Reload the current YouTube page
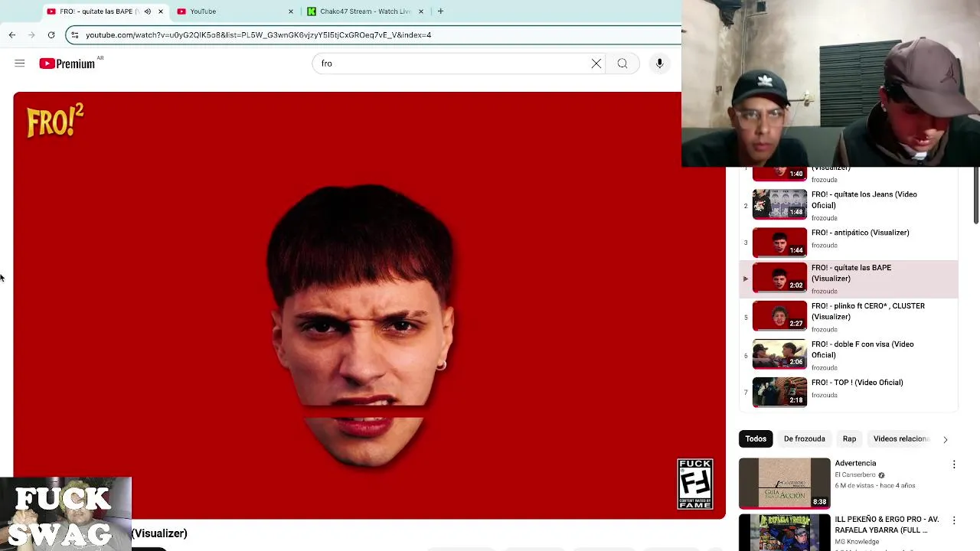The height and width of the screenshot is (551, 980). tap(51, 34)
